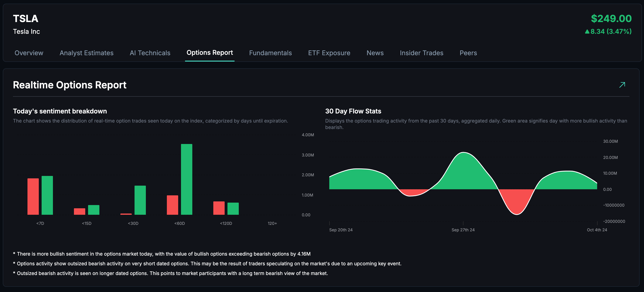Image resolution: width=644 pixels, height=292 pixels.
Task: Click the 30.00M flow axis label
Action: point(610,141)
